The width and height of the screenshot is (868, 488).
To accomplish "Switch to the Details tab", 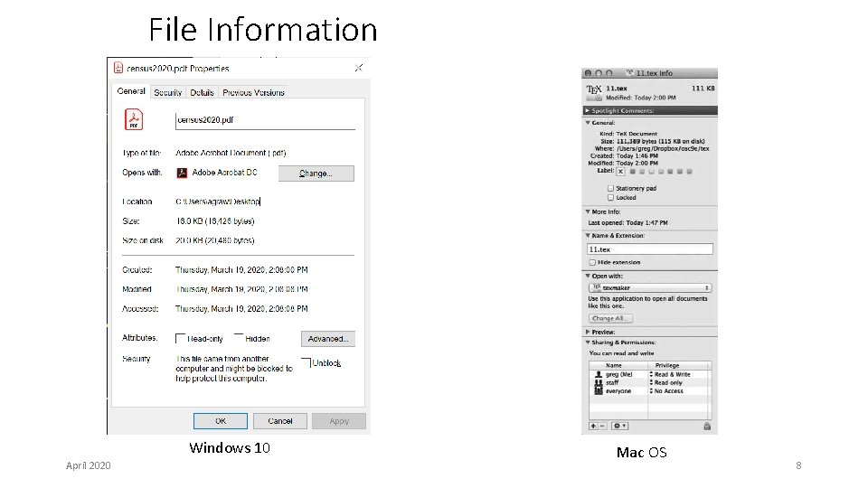I will [x=202, y=92].
